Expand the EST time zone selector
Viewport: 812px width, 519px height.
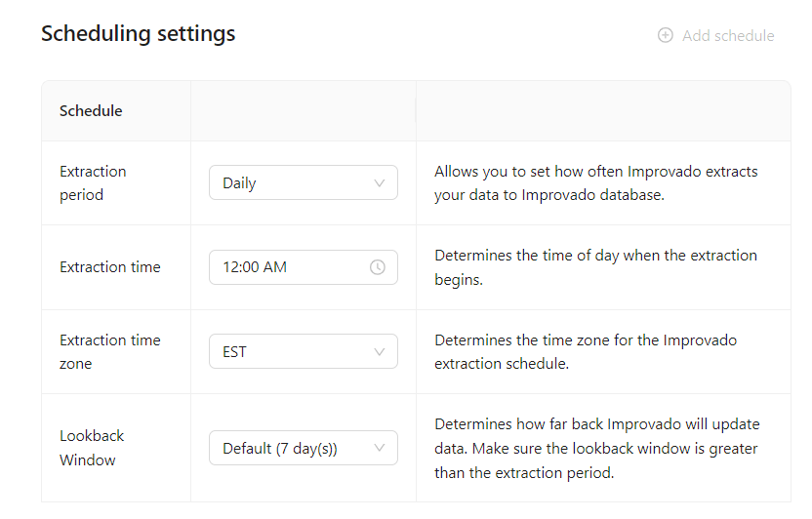(x=304, y=351)
